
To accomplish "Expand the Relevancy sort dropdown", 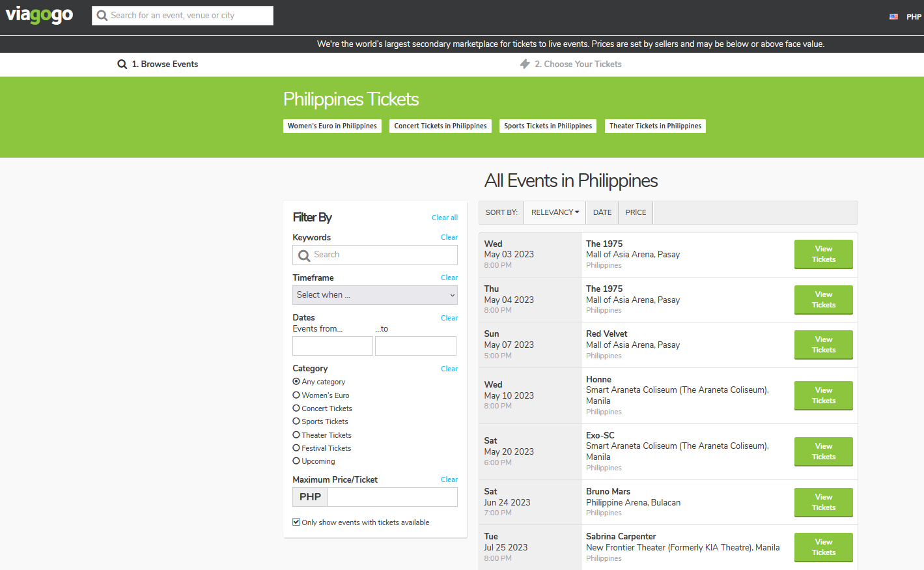I will (555, 212).
